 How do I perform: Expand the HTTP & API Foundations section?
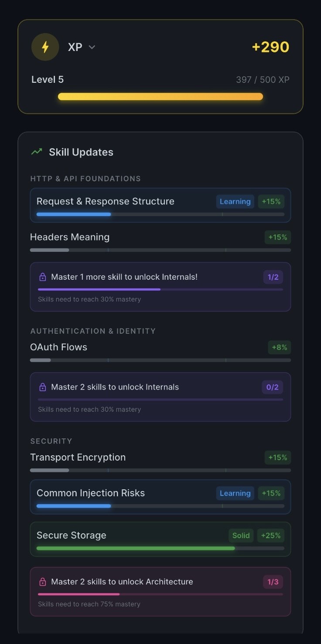(x=85, y=179)
